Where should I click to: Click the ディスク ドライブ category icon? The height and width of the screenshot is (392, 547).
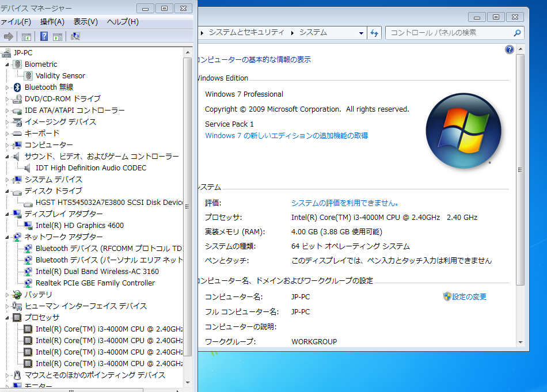pos(17,192)
